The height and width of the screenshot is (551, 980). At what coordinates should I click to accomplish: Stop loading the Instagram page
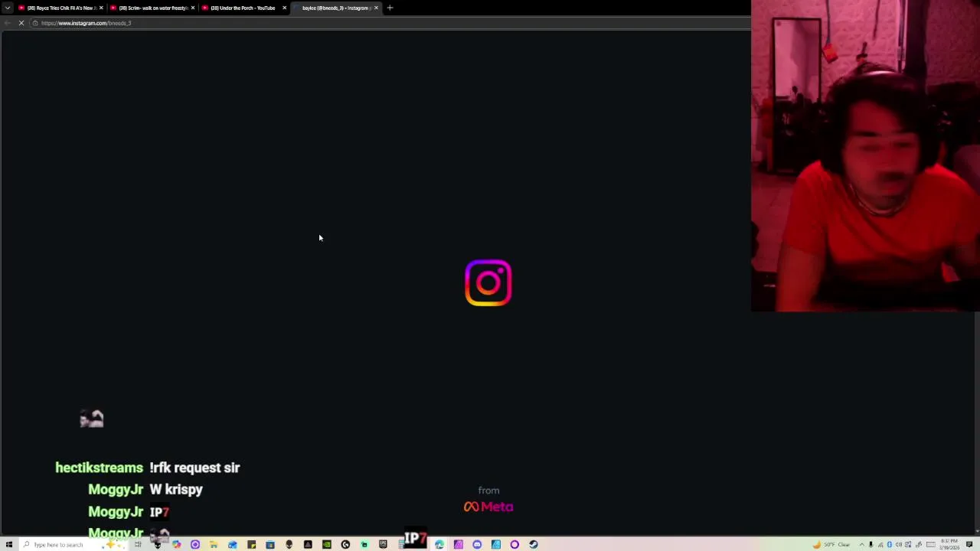21,23
